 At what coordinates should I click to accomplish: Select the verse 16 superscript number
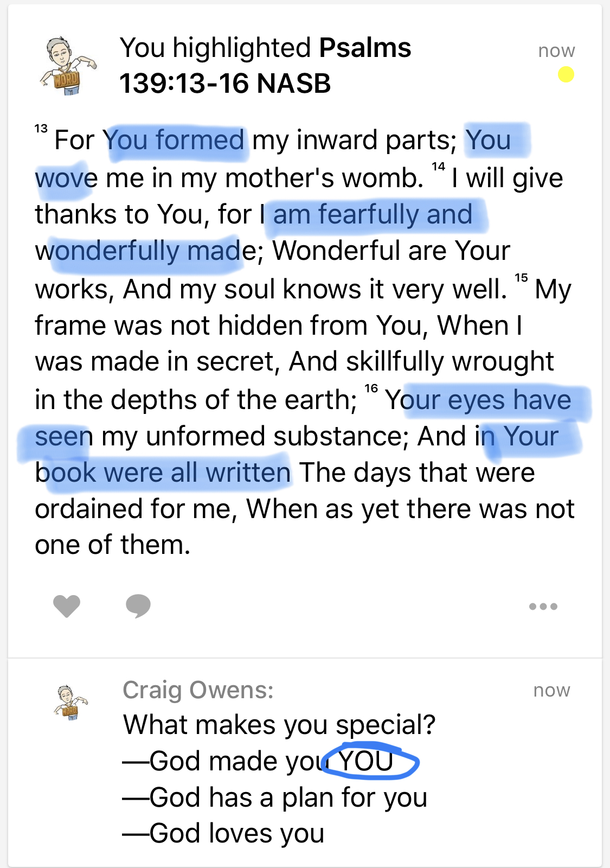pyautogui.click(x=371, y=388)
